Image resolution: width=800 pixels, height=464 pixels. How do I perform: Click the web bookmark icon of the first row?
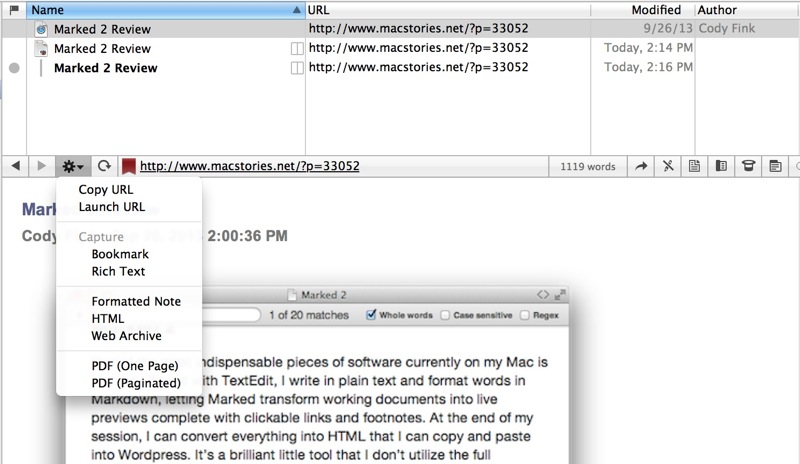tap(41, 29)
